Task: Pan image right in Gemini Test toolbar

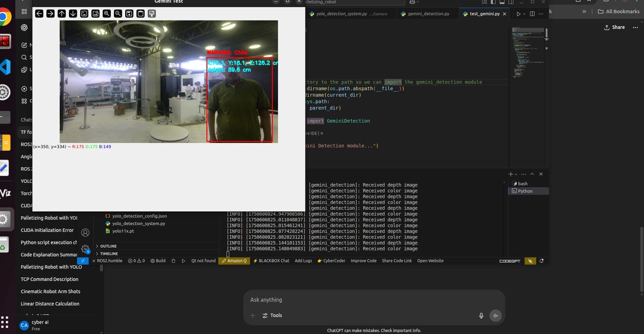Action: click(50, 14)
